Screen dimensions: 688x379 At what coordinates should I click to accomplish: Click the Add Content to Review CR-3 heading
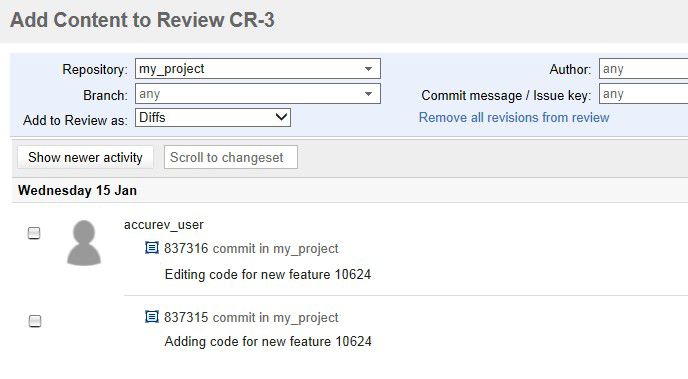tap(143, 20)
